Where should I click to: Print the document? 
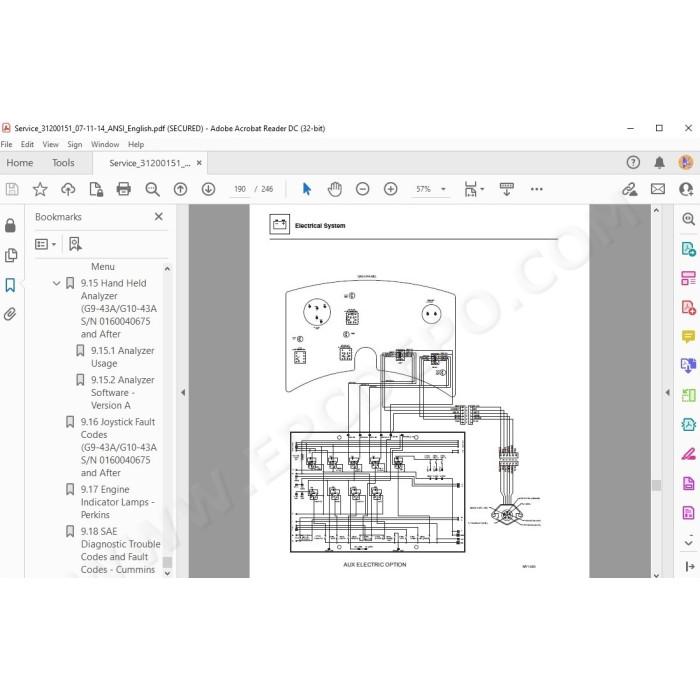(124, 189)
